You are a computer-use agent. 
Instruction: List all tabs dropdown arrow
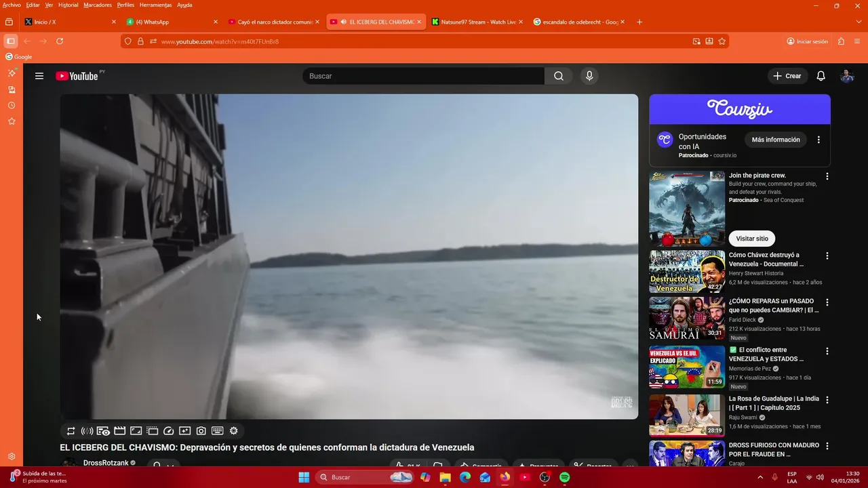tap(859, 22)
